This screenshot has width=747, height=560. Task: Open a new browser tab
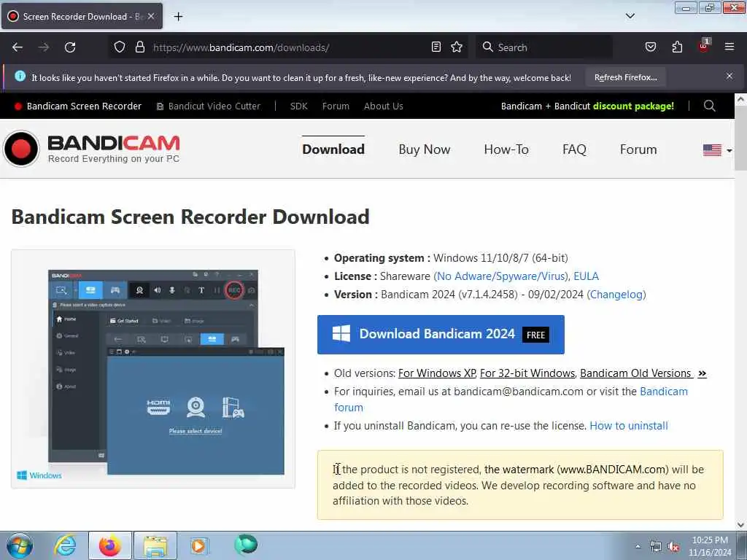tap(178, 17)
